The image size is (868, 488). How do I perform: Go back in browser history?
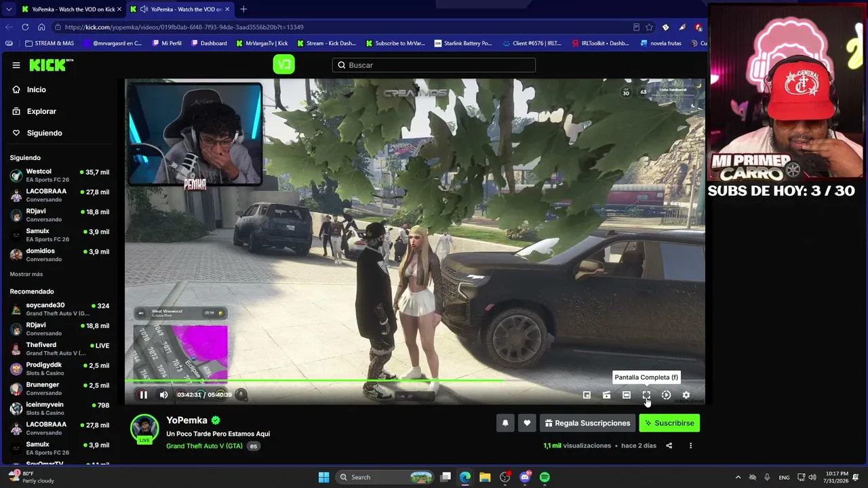[x=9, y=27]
